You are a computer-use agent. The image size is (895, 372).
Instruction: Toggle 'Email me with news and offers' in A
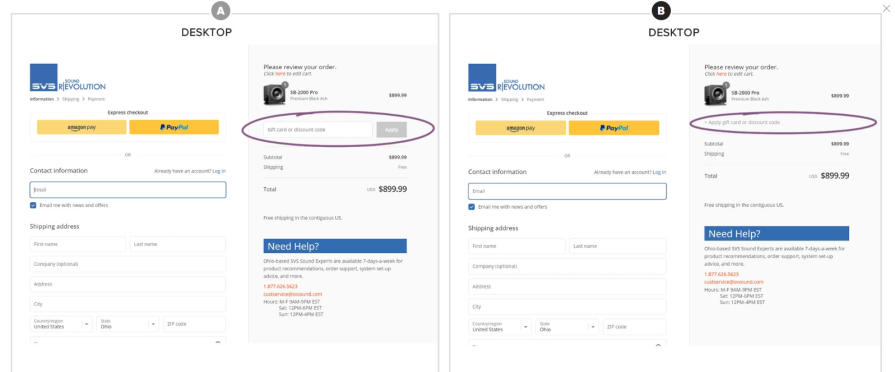pos(33,205)
